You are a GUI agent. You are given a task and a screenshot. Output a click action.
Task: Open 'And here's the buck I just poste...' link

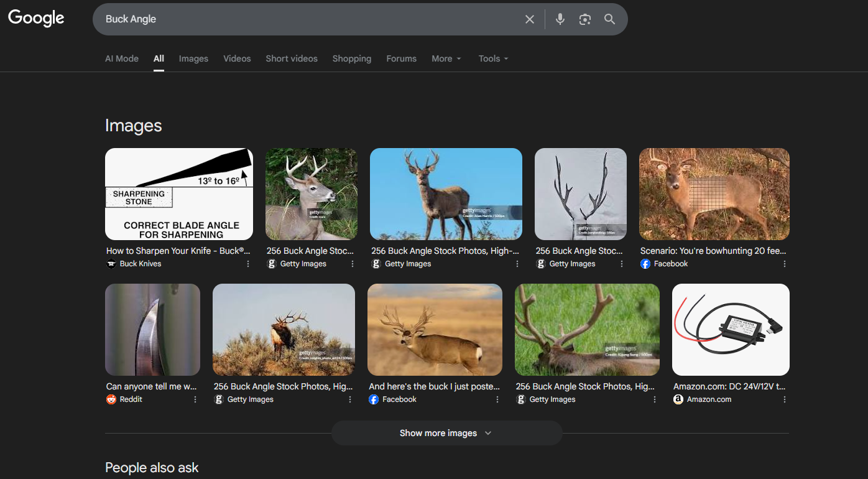[434, 386]
